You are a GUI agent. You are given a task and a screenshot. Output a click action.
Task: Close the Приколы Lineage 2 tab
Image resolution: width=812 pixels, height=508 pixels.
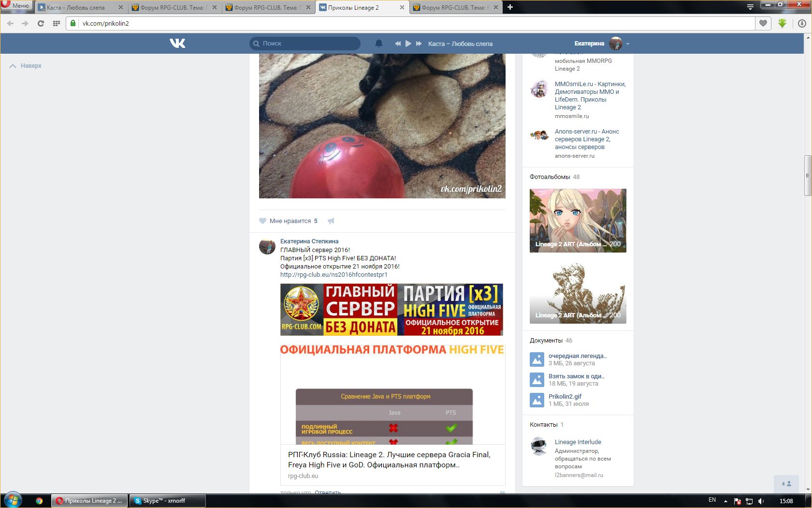click(402, 7)
